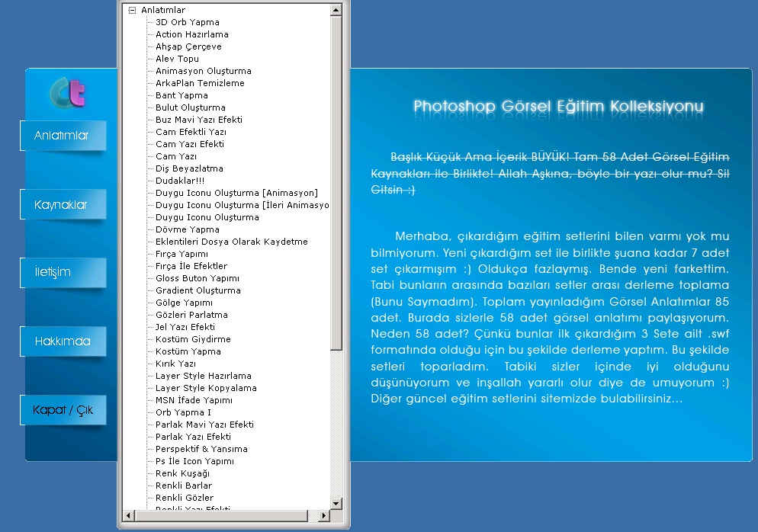
Task: Select Ahşap Çerçeve tutorial
Action: 188,46
